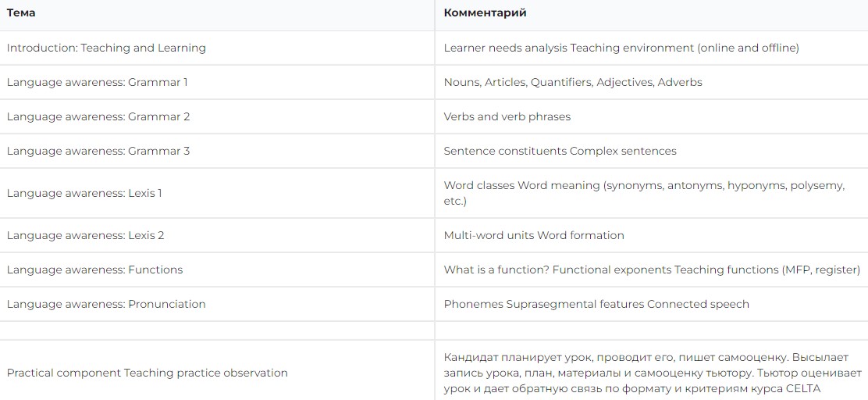Viewport: 868px width, 400px height.
Task: Click the "Word classes Word meaning" comment
Action: [x=643, y=193]
